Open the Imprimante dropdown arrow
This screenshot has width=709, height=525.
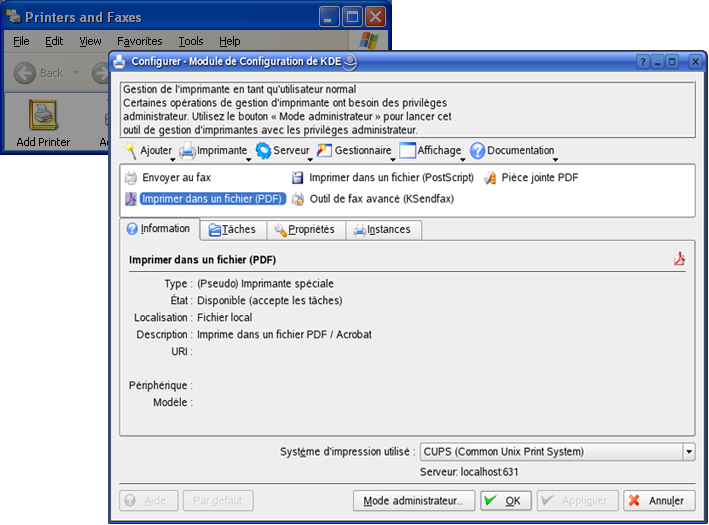pos(248,160)
